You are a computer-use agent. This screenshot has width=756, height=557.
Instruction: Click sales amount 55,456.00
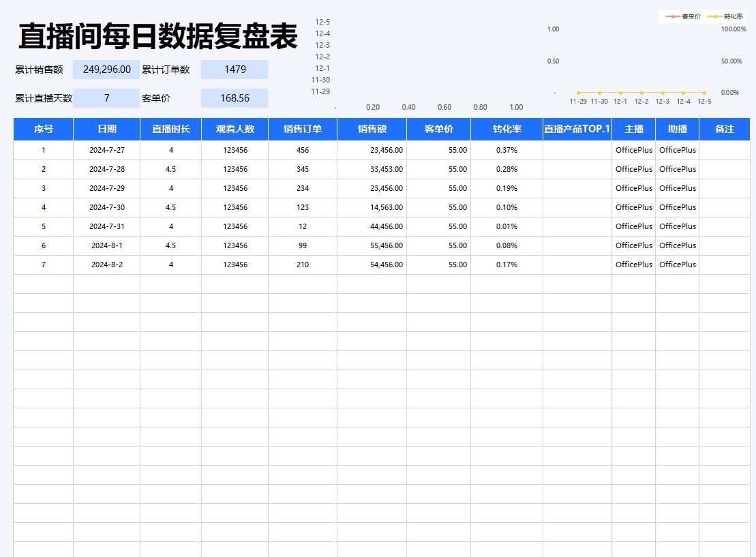pyautogui.click(x=372, y=245)
